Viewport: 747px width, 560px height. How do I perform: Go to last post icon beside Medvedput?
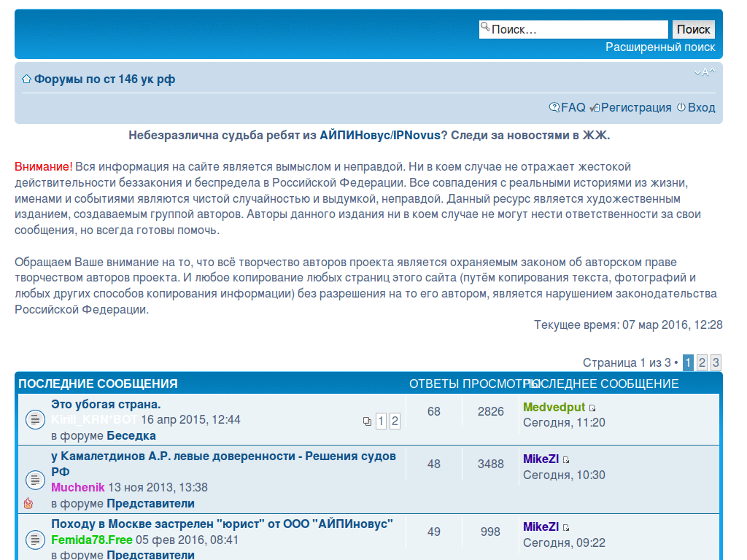coord(592,408)
